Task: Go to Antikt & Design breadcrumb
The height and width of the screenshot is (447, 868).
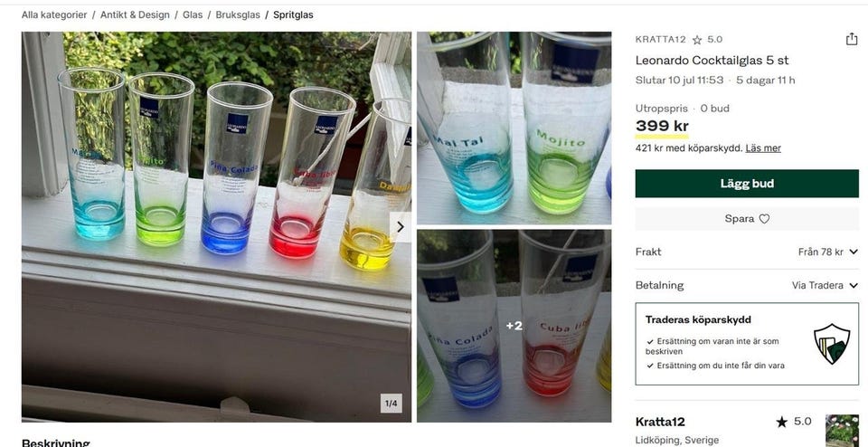Action: (x=135, y=15)
